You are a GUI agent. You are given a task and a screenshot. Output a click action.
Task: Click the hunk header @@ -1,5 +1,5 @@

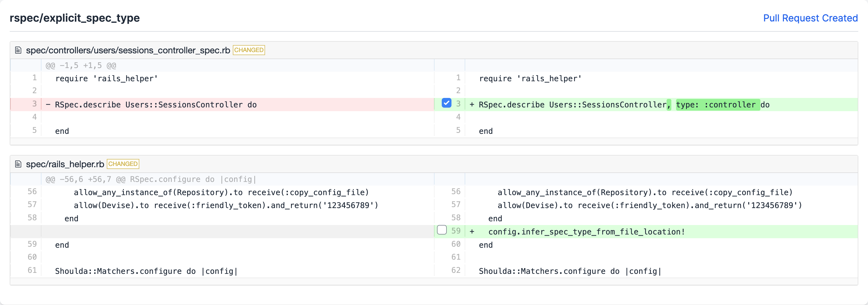81,66
